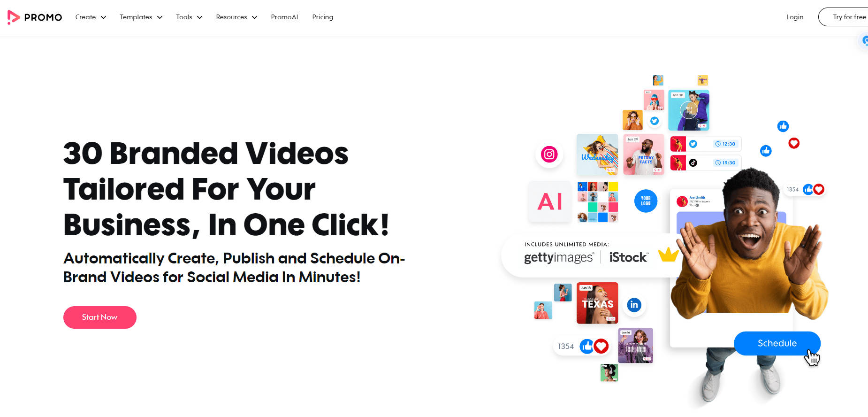Click the yellow crown icon beside iStock
Image resolution: width=868 pixels, height=417 pixels.
668,255
